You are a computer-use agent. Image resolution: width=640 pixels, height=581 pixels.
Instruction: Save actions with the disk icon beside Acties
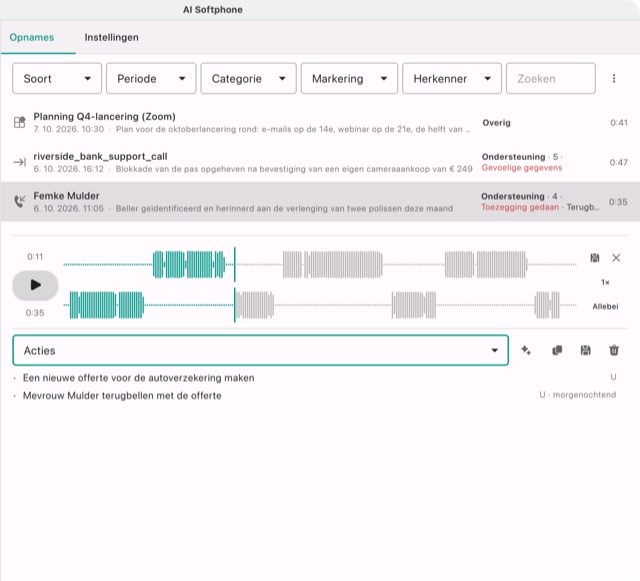click(585, 350)
